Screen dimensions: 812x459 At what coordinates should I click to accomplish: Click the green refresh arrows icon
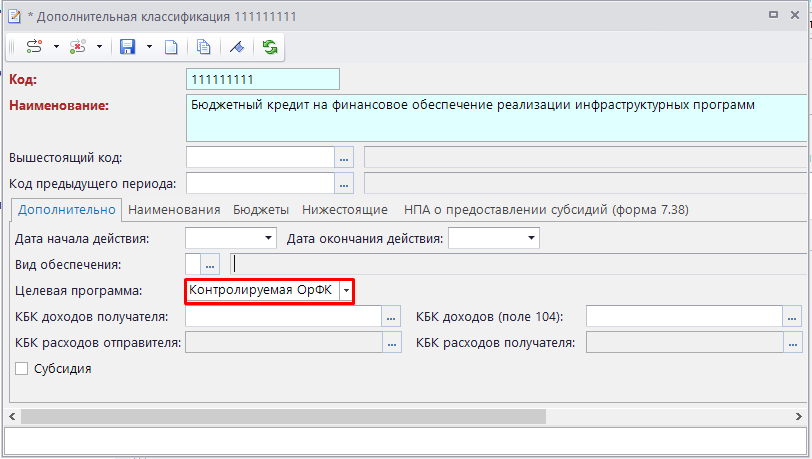[270, 47]
